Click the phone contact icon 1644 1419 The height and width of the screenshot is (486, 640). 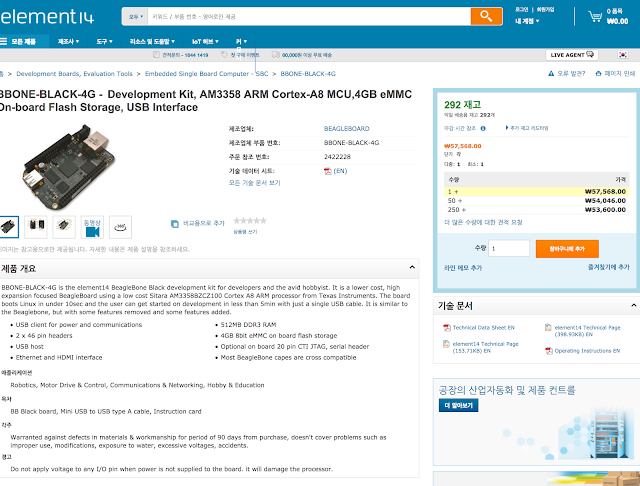[x=156, y=55]
